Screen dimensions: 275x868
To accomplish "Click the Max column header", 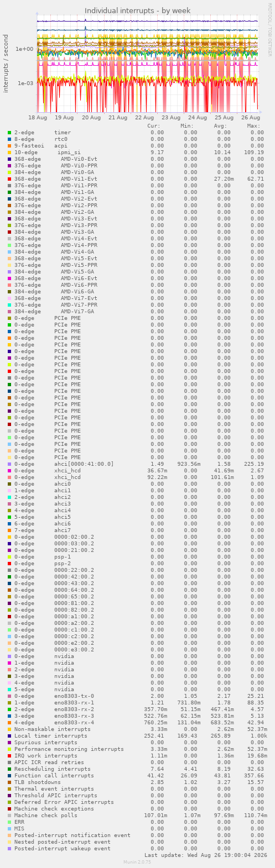I will [255, 126].
